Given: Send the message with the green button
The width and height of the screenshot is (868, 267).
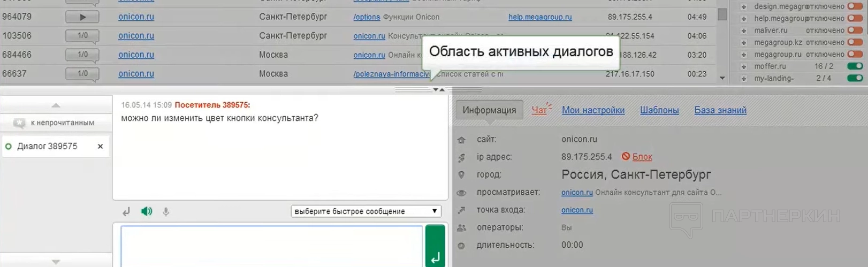Looking at the screenshot, I should [435, 247].
